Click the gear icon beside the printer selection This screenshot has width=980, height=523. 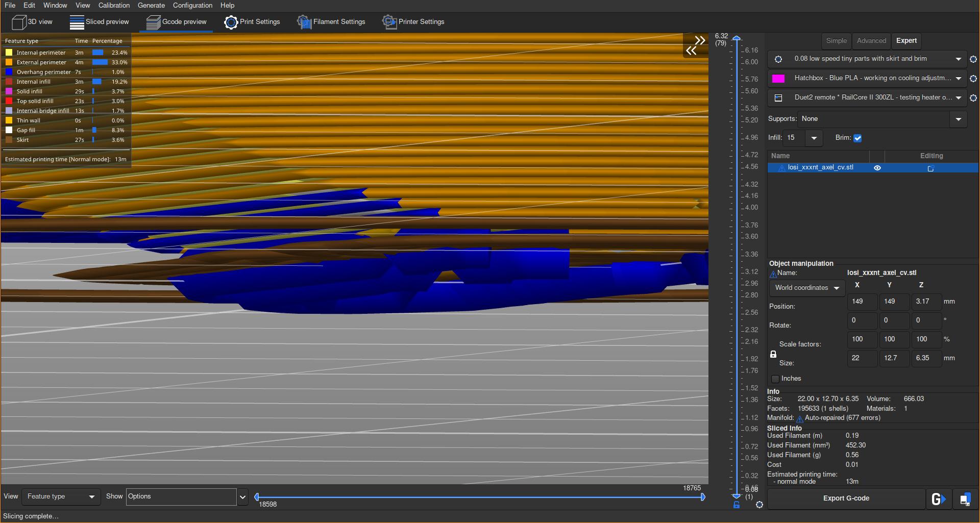[973, 98]
